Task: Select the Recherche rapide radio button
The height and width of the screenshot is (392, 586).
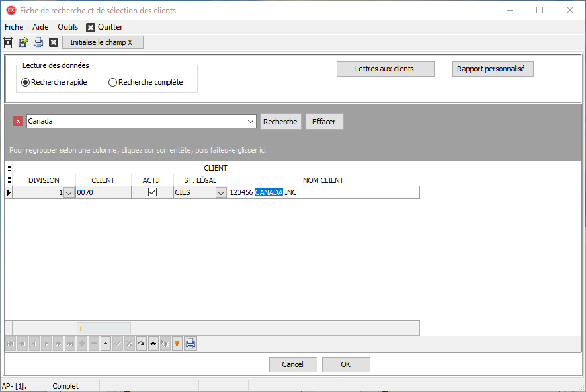Action: tap(26, 83)
